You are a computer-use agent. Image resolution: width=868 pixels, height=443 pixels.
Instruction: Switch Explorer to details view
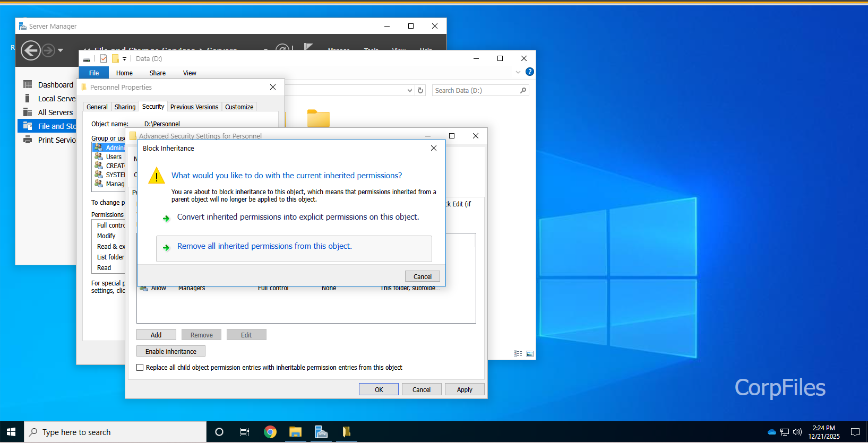(x=518, y=354)
